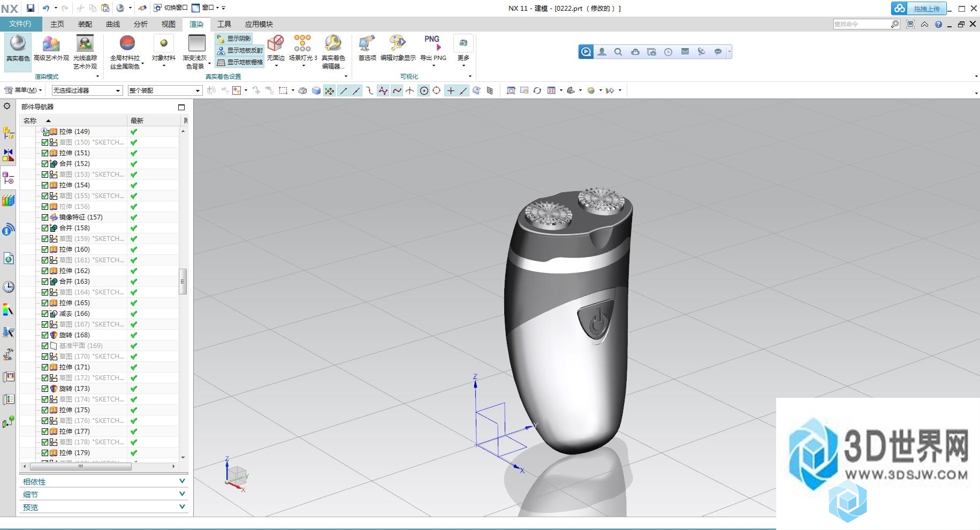Screen dimensions: 980x530
Task: Open 菜单(M) dropdown
Action: pyautogui.click(x=23, y=90)
